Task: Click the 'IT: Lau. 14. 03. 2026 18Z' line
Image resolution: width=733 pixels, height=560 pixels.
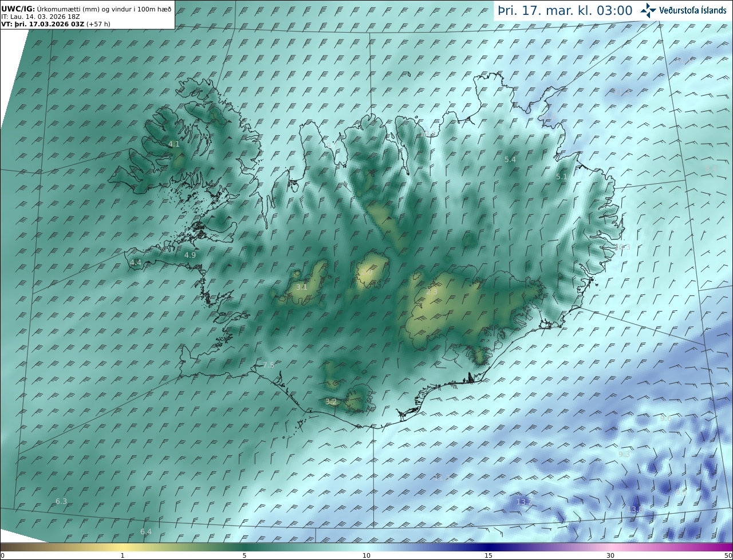Action: (x=41, y=17)
